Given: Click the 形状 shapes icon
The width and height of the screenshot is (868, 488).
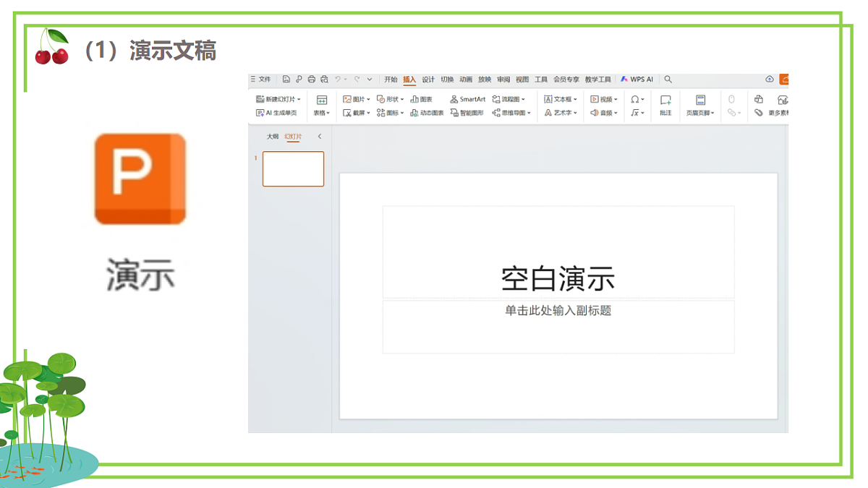Looking at the screenshot, I should click(380, 99).
